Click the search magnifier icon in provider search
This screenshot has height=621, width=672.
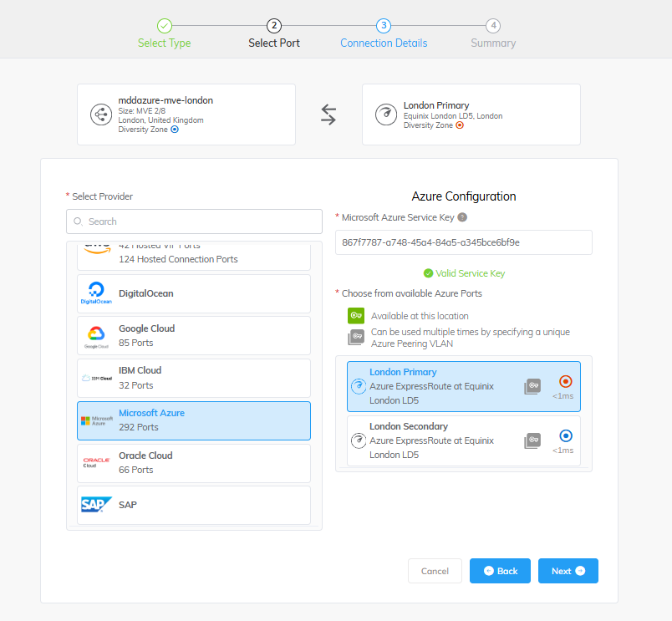click(x=78, y=221)
